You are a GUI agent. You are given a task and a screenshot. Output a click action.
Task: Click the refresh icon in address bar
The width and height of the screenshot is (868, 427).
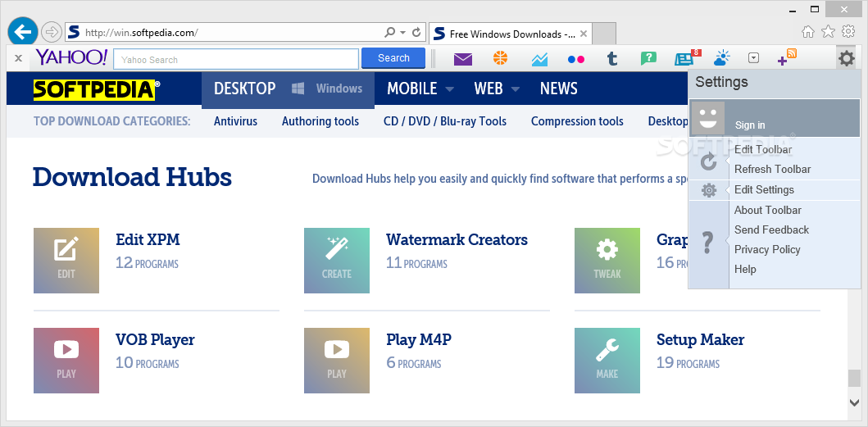click(417, 33)
